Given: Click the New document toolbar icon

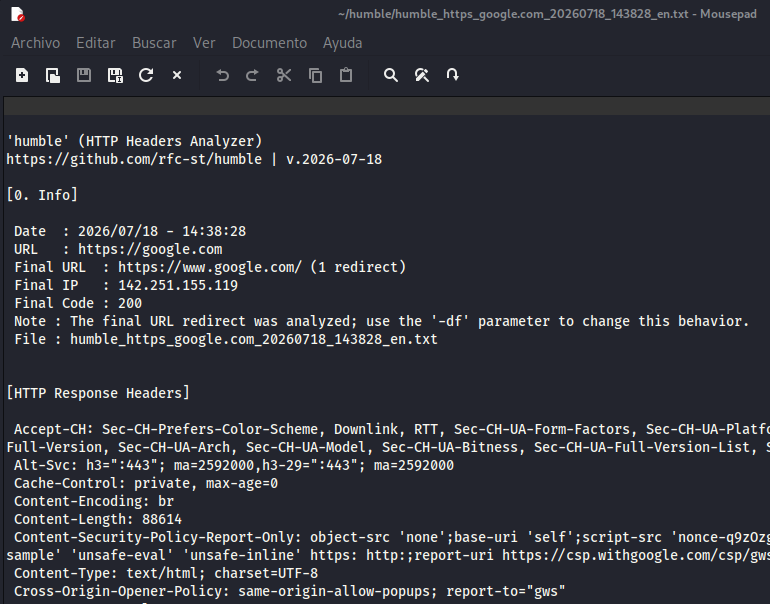Looking at the screenshot, I should point(22,75).
